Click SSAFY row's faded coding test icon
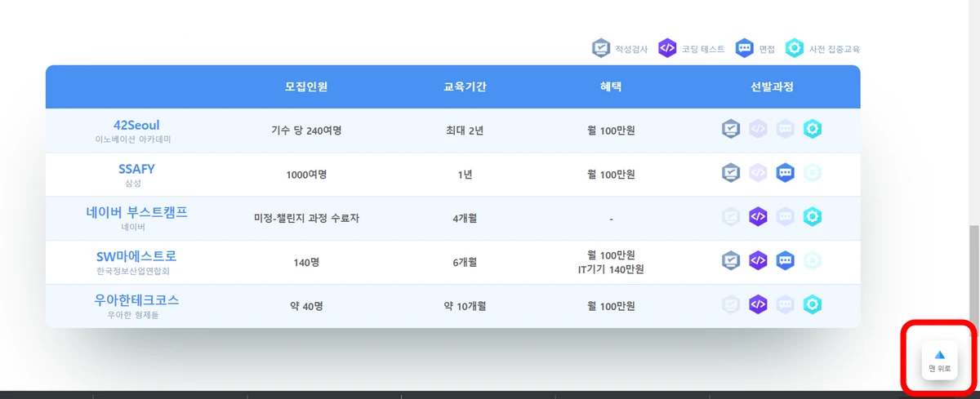The width and height of the screenshot is (980, 399). [758, 173]
